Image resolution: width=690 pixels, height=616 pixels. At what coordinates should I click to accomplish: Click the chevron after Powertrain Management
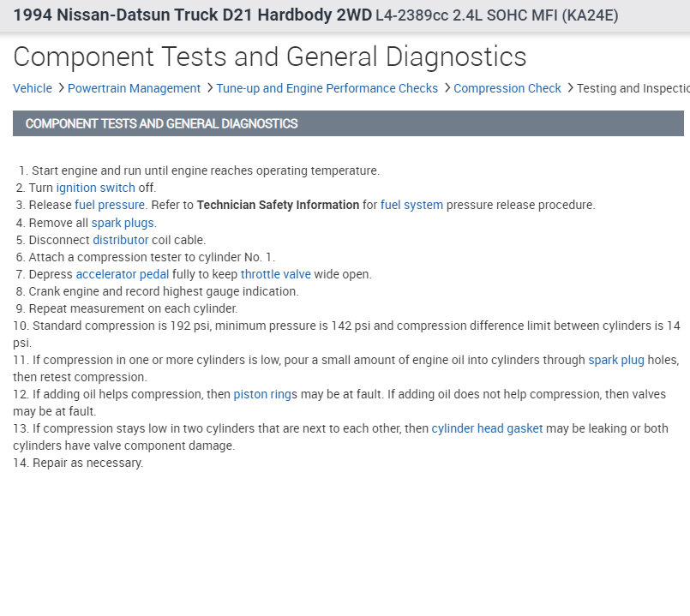(x=208, y=88)
